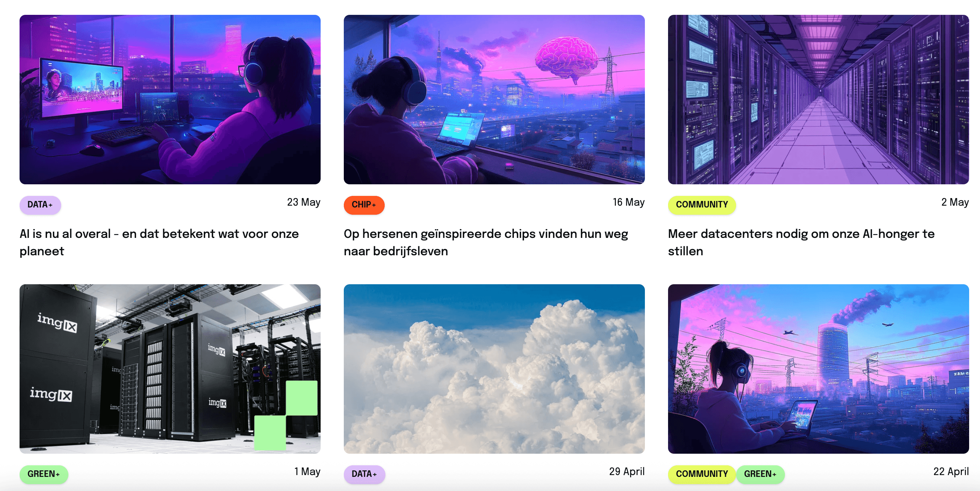
Task: Click COMMUNITY tag on the 22 April article
Action: point(701,474)
